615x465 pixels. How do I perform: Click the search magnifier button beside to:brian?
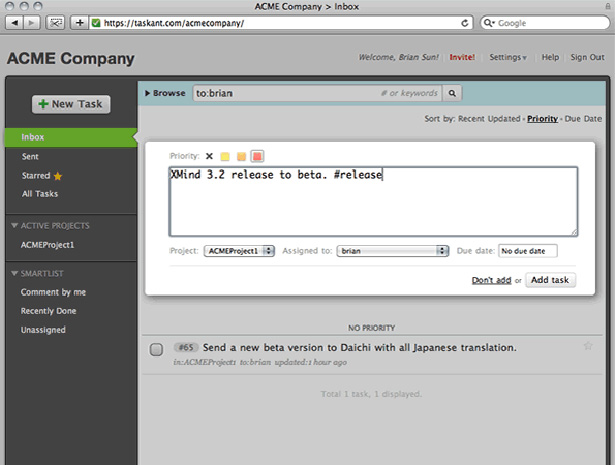click(x=452, y=93)
